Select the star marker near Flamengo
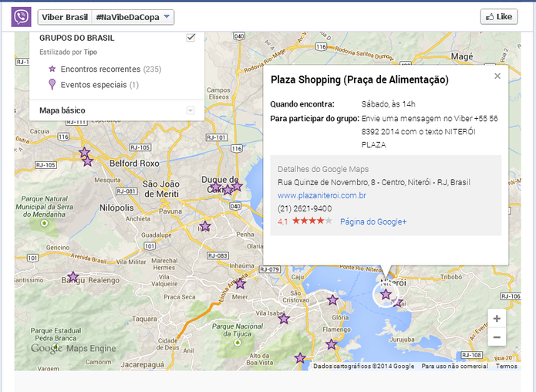This screenshot has width=536, height=392. pyautogui.click(x=331, y=344)
